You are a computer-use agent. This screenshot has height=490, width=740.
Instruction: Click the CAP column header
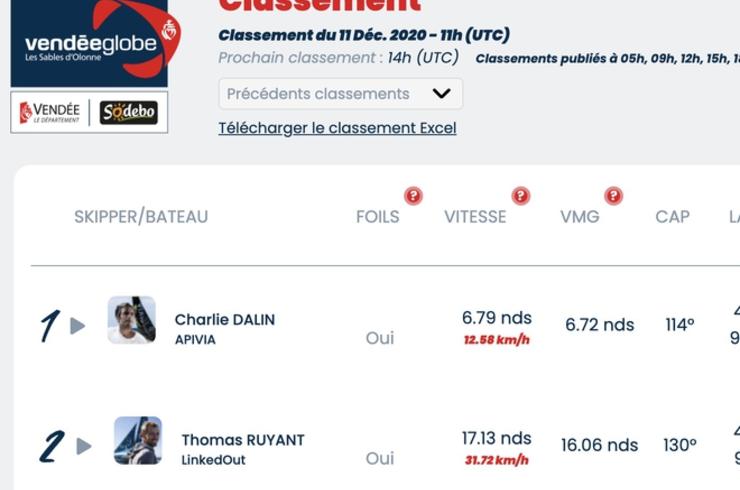pyautogui.click(x=673, y=217)
